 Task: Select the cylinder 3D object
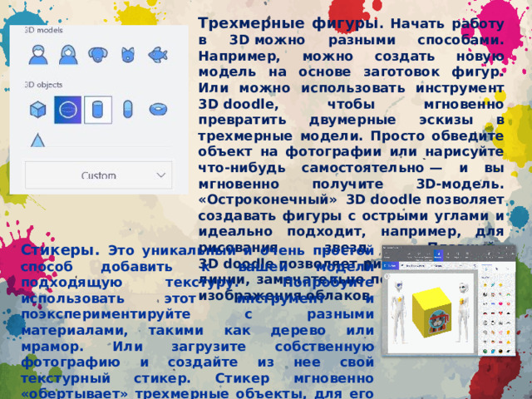click(98, 110)
